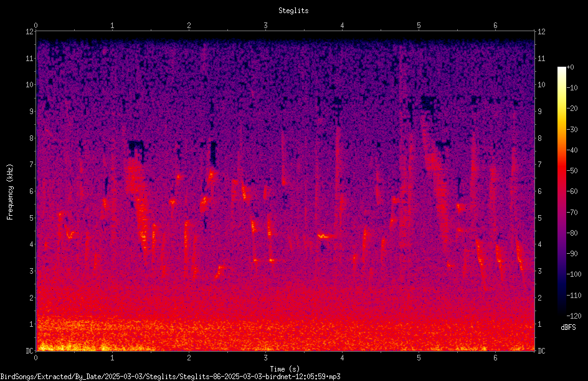
Task: Click the +0 label beside the color scale
Action: tap(570, 67)
